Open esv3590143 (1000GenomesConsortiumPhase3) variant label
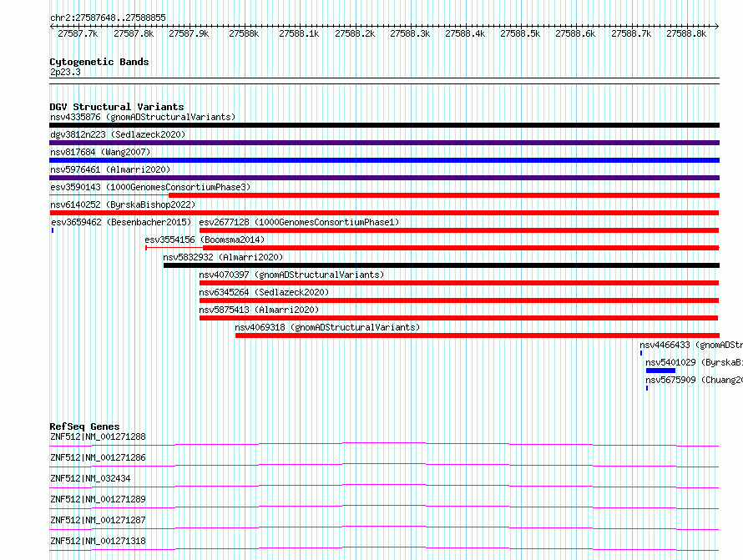743x560 pixels. point(150,187)
